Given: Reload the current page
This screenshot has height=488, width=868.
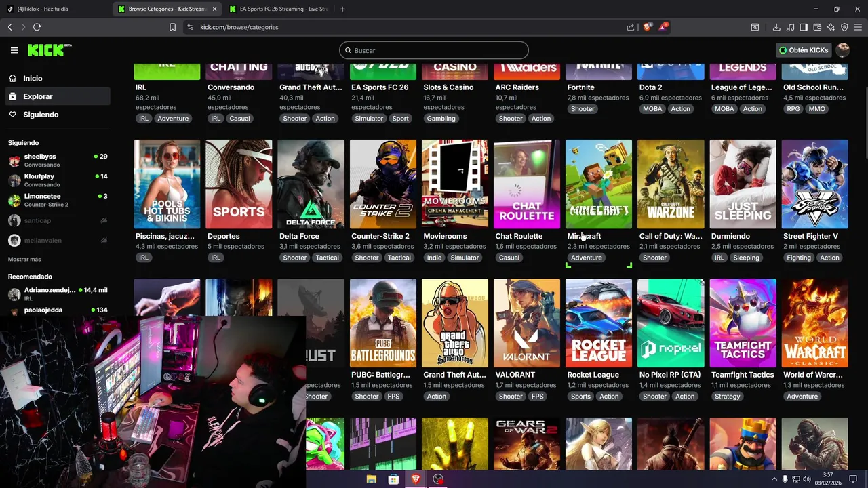Looking at the screenshot, I should 37,27.
